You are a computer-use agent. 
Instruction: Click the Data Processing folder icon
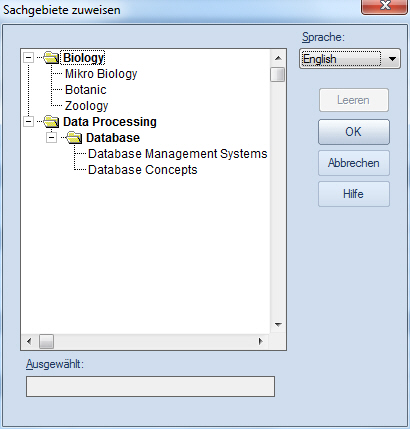tap(51, 122)
